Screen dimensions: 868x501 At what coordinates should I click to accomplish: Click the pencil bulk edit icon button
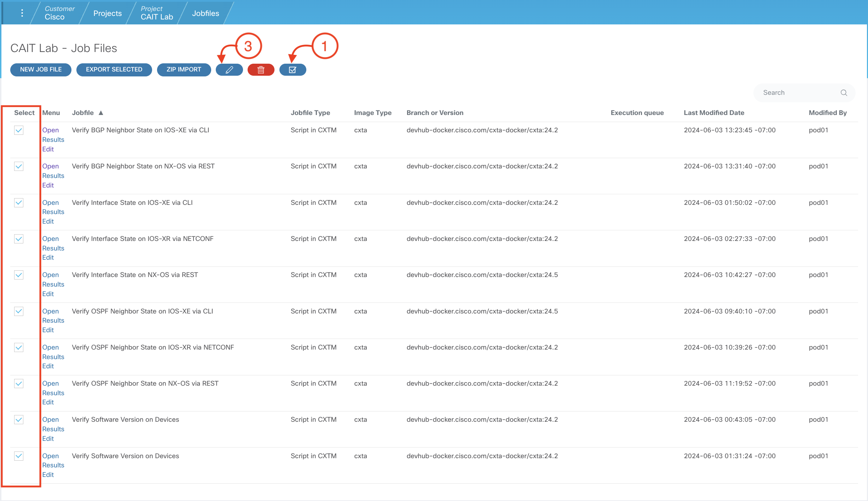(229, 70)
